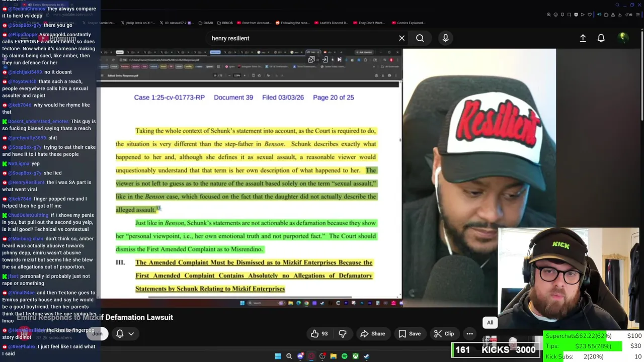Open File Explorer from the taskbar

[x=333, y=356]
